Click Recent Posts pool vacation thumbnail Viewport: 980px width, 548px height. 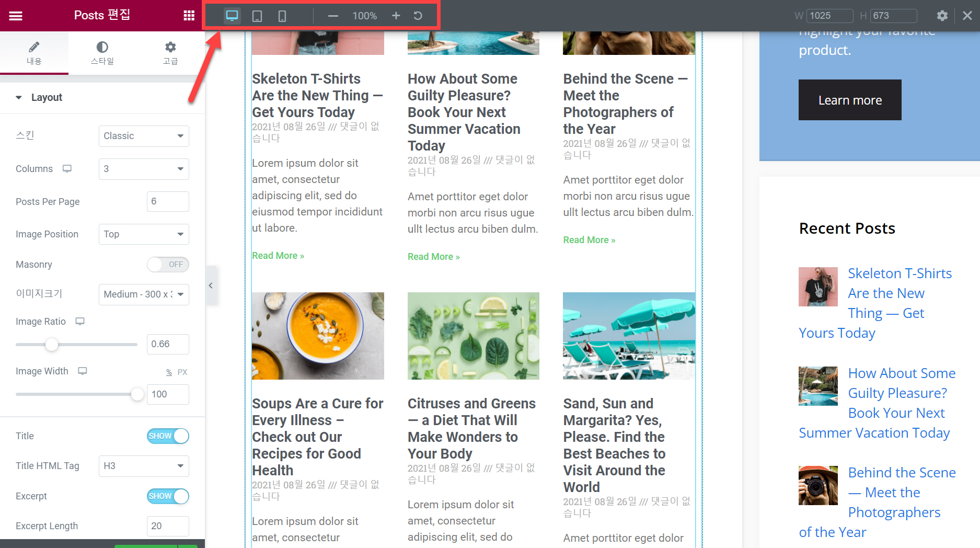click(818, 386)
